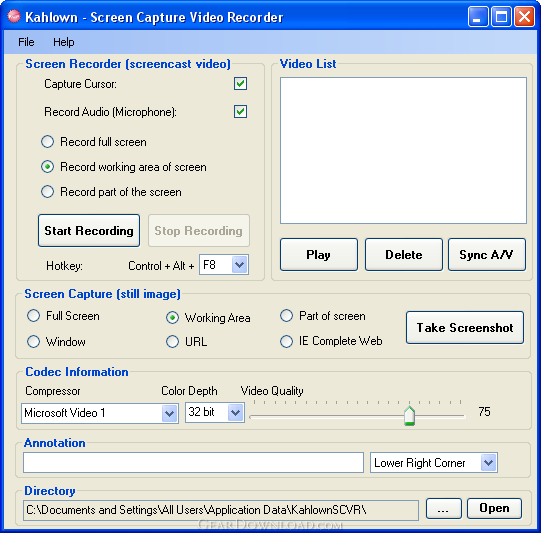Click the Annotation text field

(193, 463)
